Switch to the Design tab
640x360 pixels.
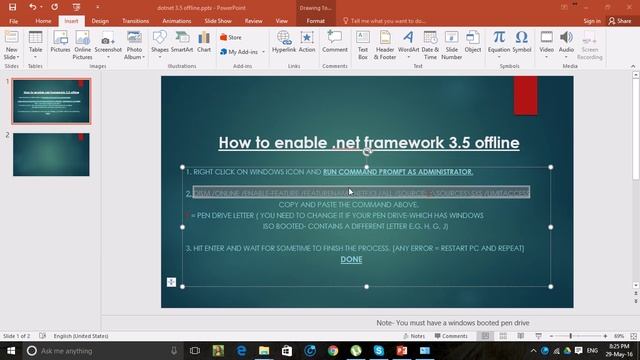pyautogui.click(x=100, y=21)
